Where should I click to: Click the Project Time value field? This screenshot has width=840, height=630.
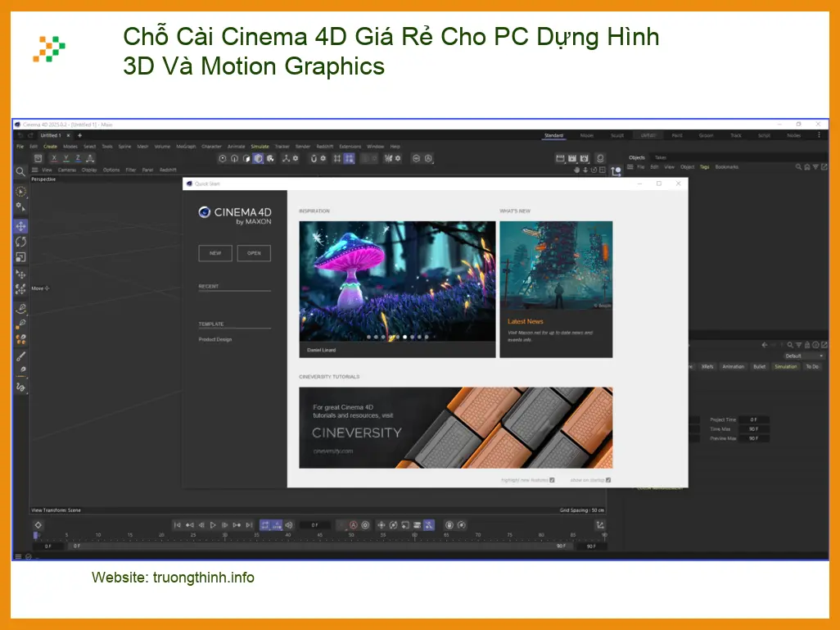tap(754, 419)
